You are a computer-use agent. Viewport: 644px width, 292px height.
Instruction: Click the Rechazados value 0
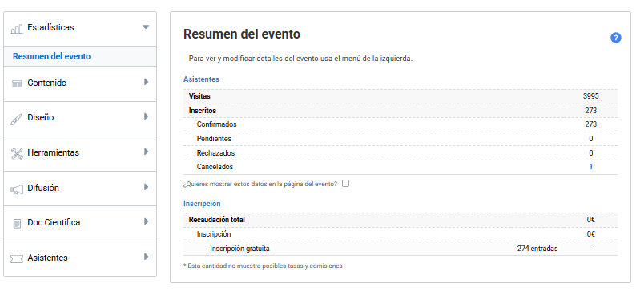coord(591,153)
